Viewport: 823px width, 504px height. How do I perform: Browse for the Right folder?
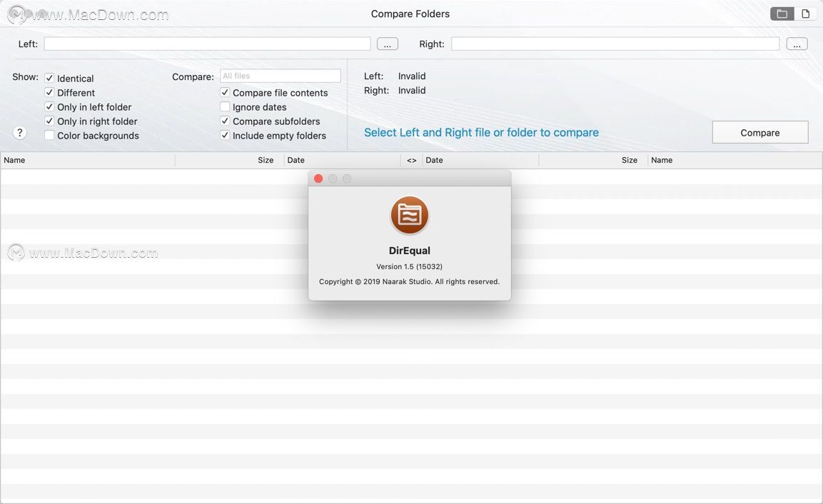(797, 44)
